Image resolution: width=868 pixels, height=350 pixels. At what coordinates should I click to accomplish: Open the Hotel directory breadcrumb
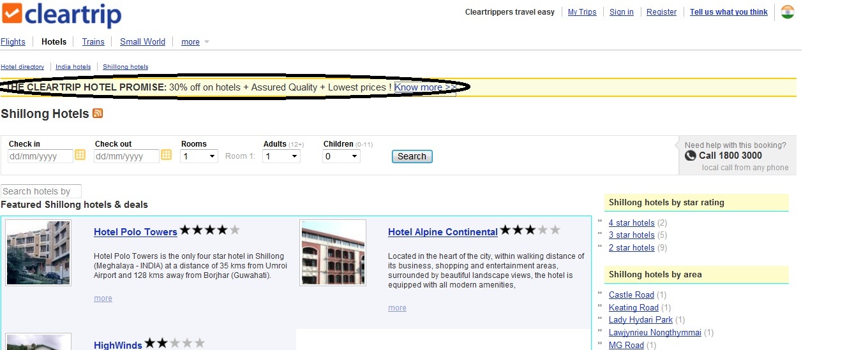(x=22, y=67)
